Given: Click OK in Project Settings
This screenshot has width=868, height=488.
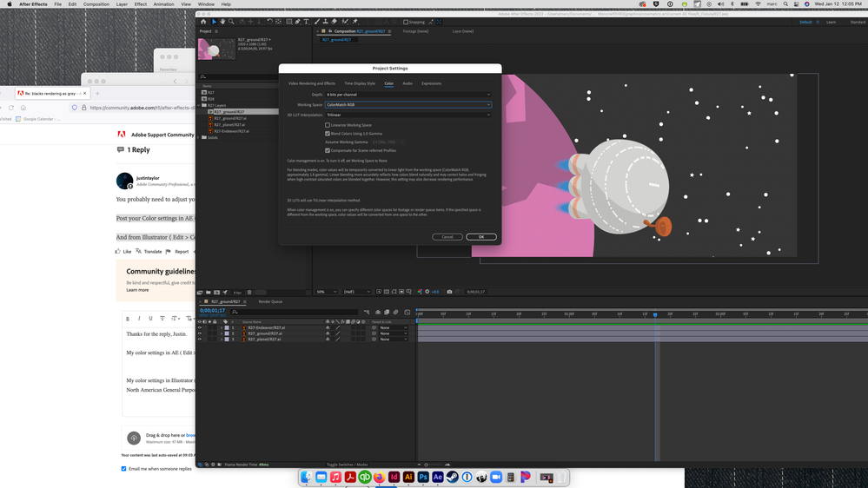Looking at the screenshot, I should pos(480,237).
